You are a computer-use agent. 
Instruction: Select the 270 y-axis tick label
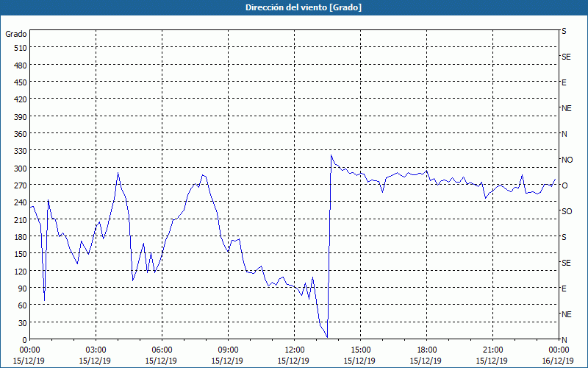click(x=21, y=185)
